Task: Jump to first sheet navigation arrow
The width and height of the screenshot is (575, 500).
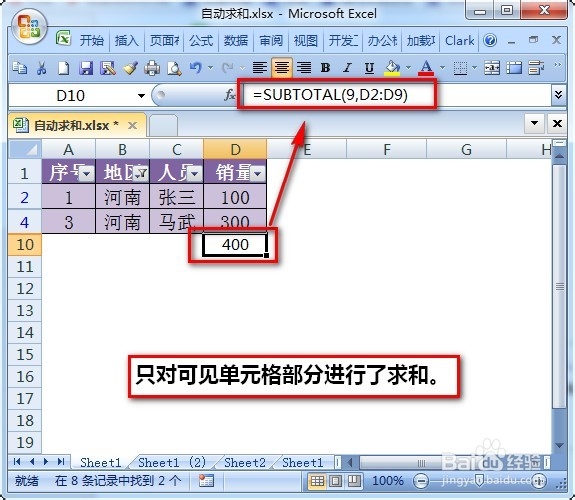Action: [17, 462]
